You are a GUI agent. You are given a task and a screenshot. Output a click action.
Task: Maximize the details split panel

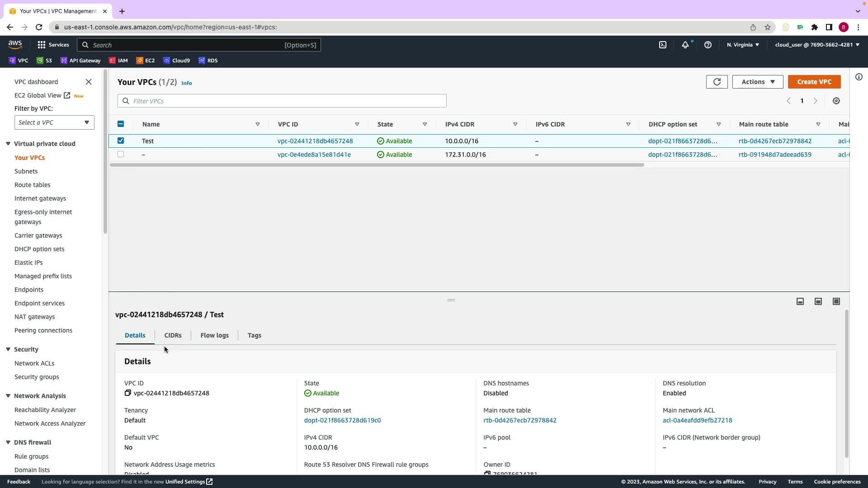[x=836, y=301]
